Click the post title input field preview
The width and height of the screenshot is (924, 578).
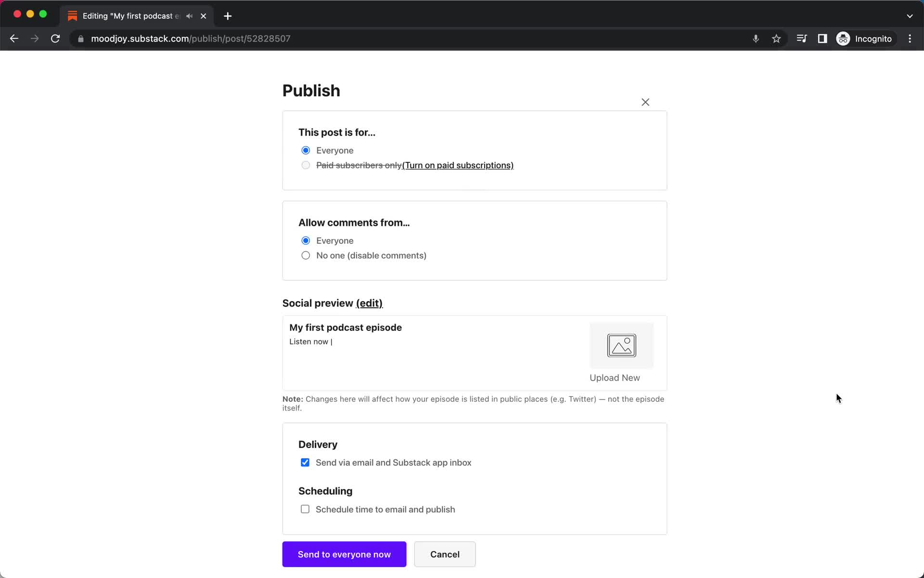[346, 327]
